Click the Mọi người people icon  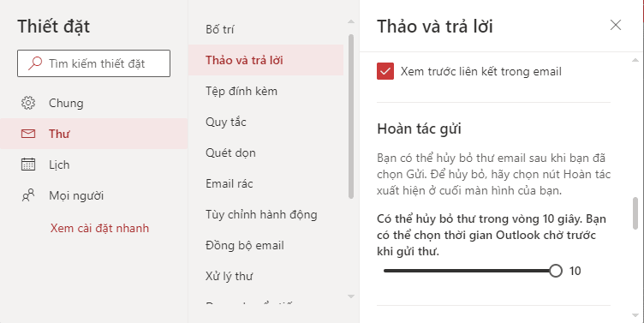[x=28, y=195]
